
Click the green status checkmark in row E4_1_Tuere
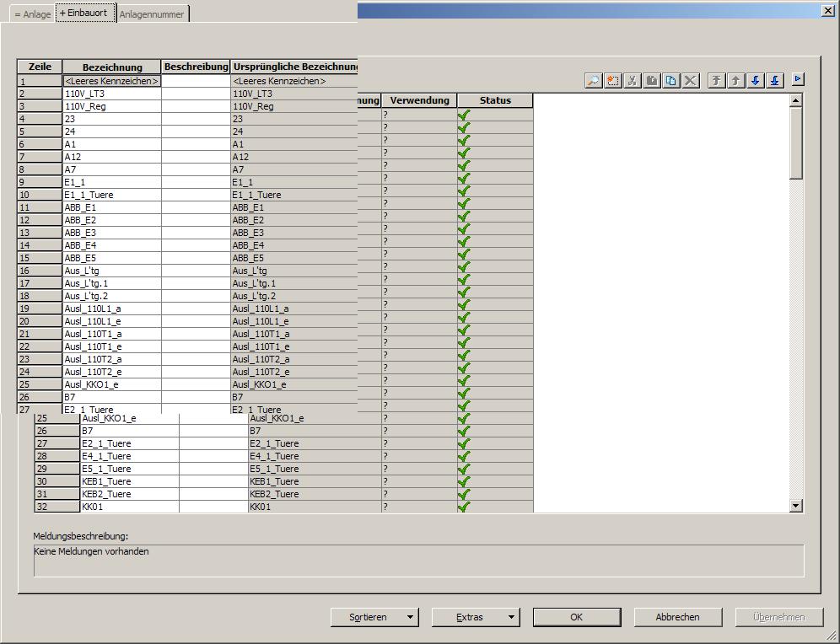[x=464, y=456]
